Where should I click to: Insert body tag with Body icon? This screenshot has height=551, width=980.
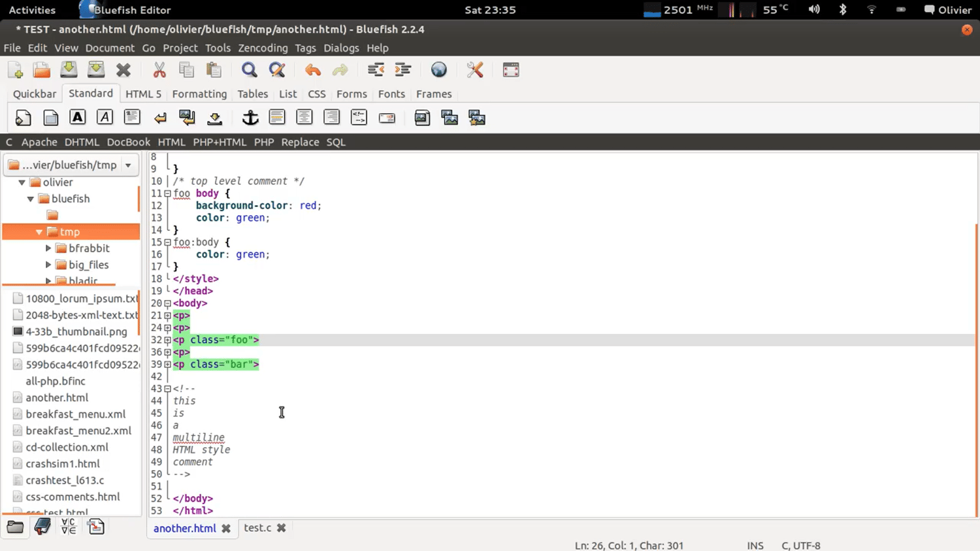[50, 118]
